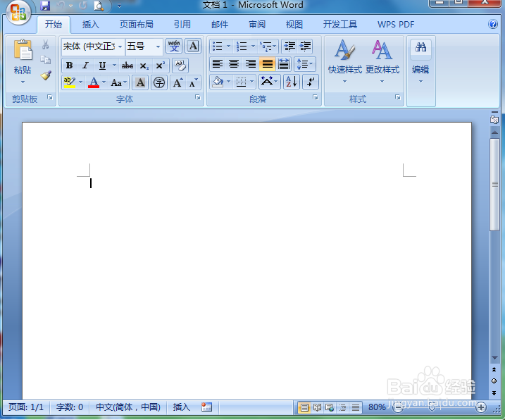Screen dimensions: 505x420
Task: Open the font name dropdown
Action: coord(120,47)
